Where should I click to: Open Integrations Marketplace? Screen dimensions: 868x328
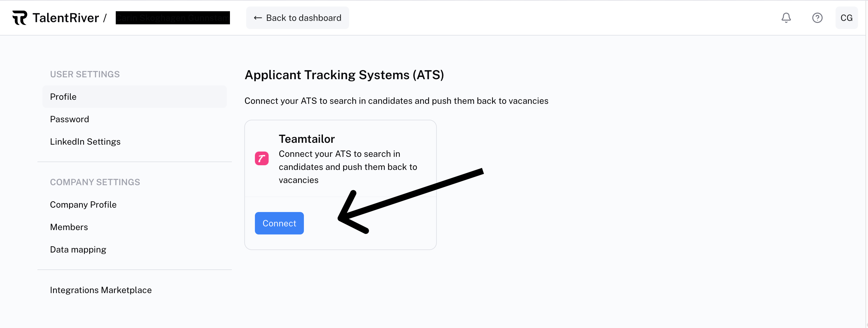pyautogui.click(x=101, y=290)
